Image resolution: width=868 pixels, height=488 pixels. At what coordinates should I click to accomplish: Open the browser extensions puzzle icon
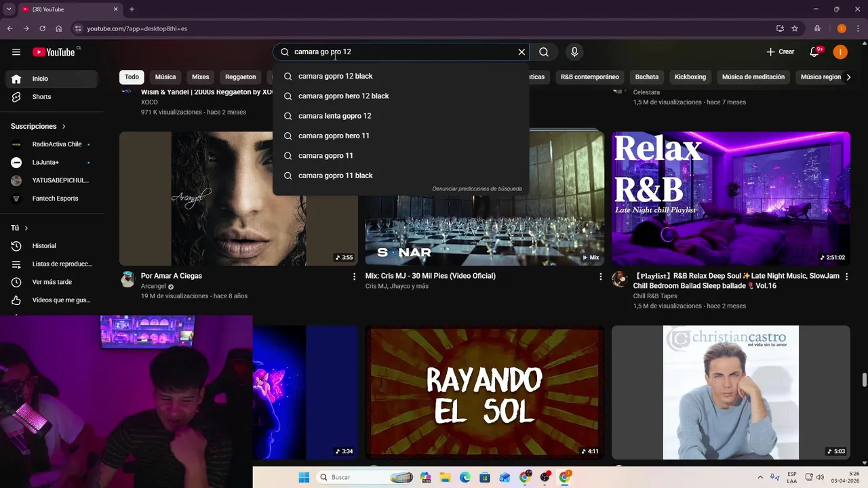tap(817, 28)
